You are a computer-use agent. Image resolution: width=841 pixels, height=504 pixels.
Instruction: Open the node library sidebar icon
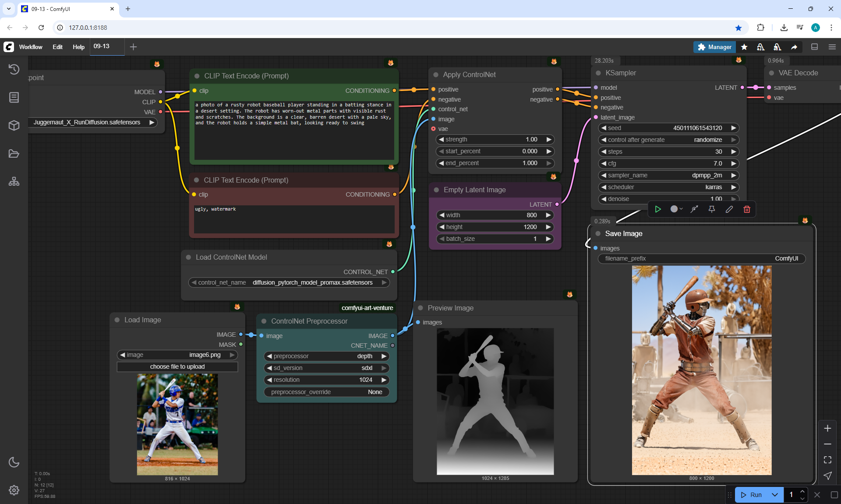[14, 97]
